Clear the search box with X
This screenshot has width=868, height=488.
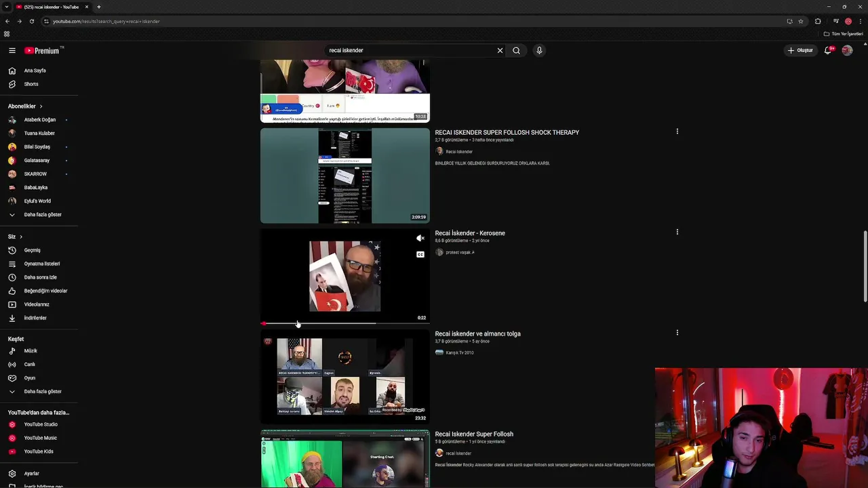point(500,51)
